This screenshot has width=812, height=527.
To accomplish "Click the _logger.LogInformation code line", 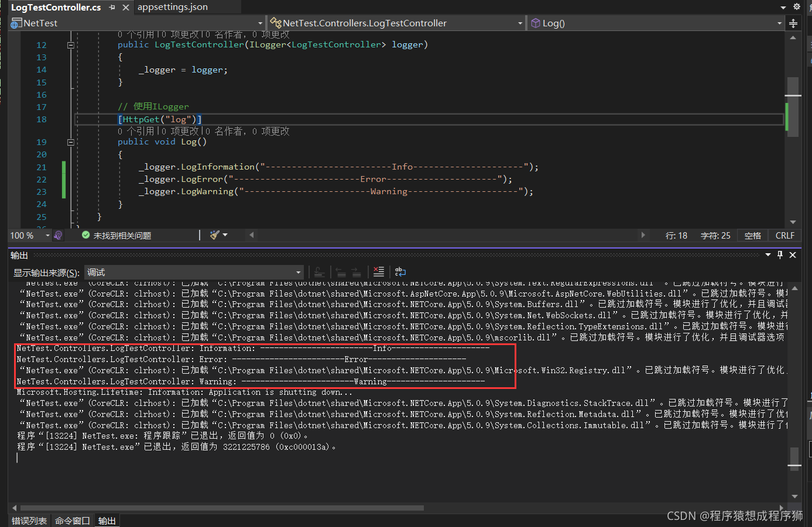I will [338, 167].
